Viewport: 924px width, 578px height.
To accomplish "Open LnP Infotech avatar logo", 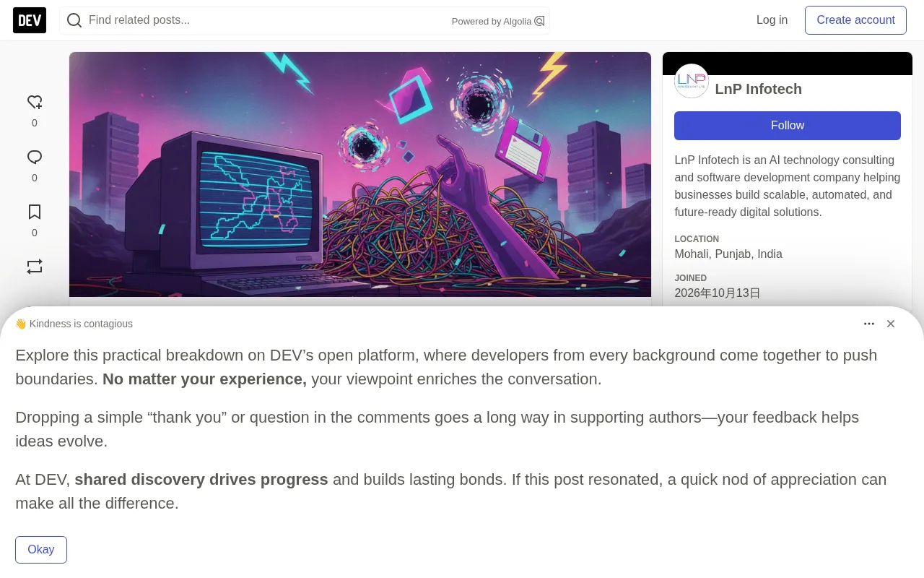I will (x=692, y=81).
